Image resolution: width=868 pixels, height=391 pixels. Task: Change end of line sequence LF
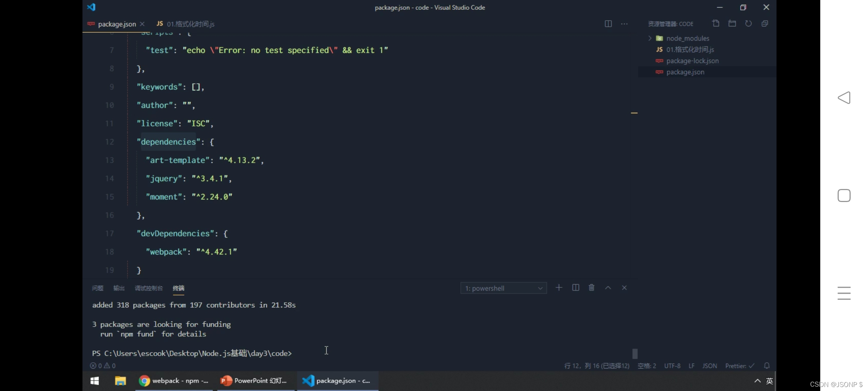(x=692, y=366)
